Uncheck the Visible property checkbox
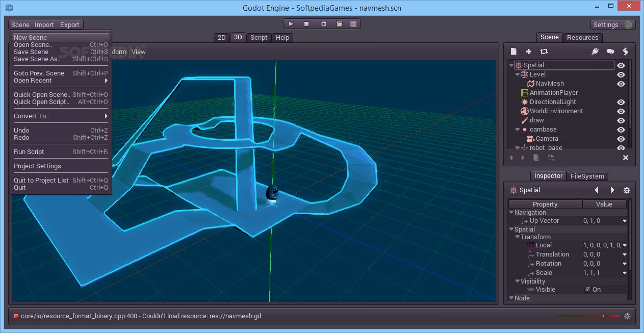The width and height of the screenshot is (644, 333). click(587, 290)
